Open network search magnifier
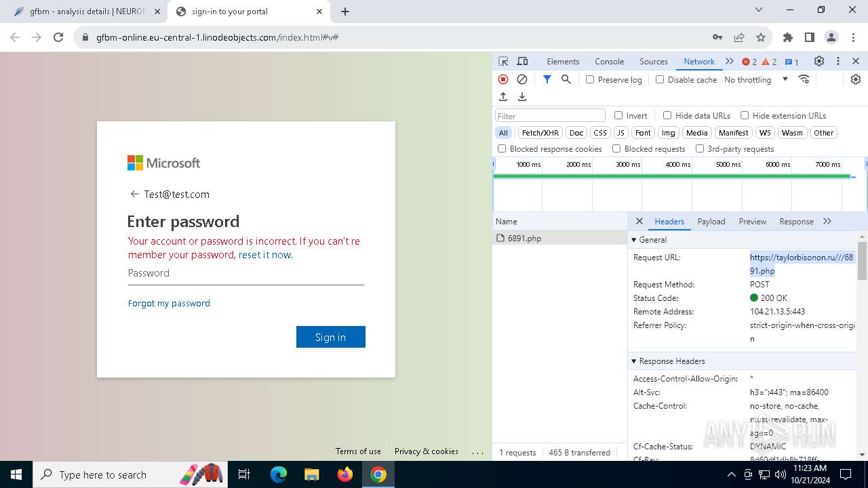The width and height of the screenshot is (868, 488). click(x=566, y=79)
